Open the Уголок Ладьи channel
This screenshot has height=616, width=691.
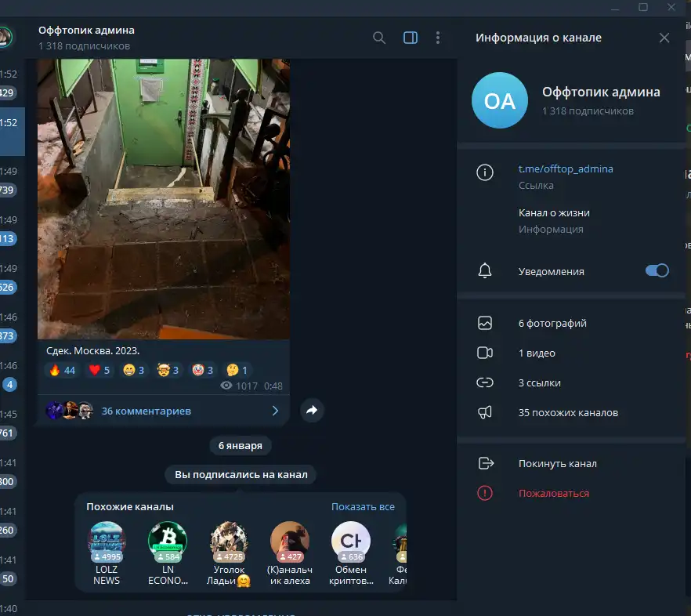point(229,553)
